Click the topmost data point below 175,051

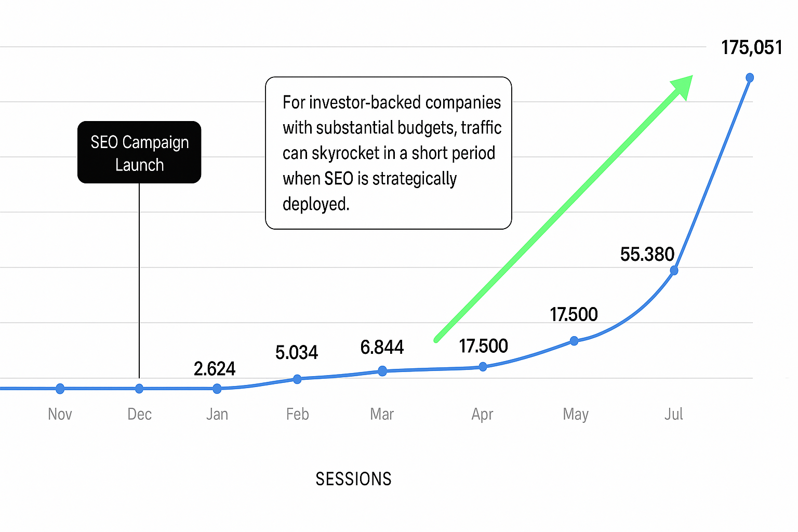pyautogui.click(x=750, y=77)
